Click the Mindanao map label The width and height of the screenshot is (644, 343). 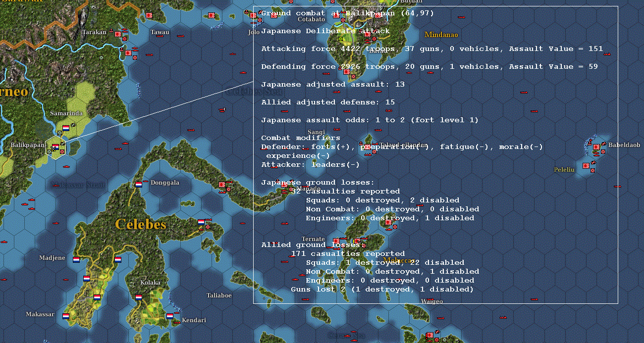(x=441, y=35)
